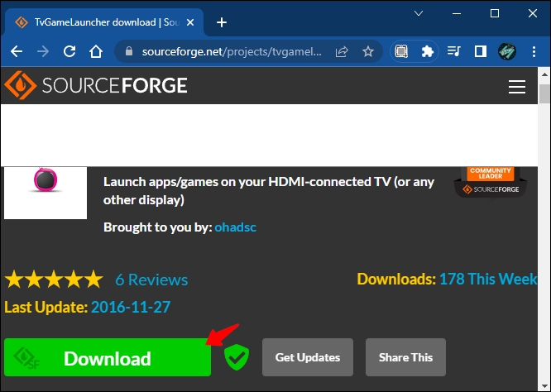Click the green Download button
The width and height of the screenshot is (551, 392).
click(x=108, y=357)
